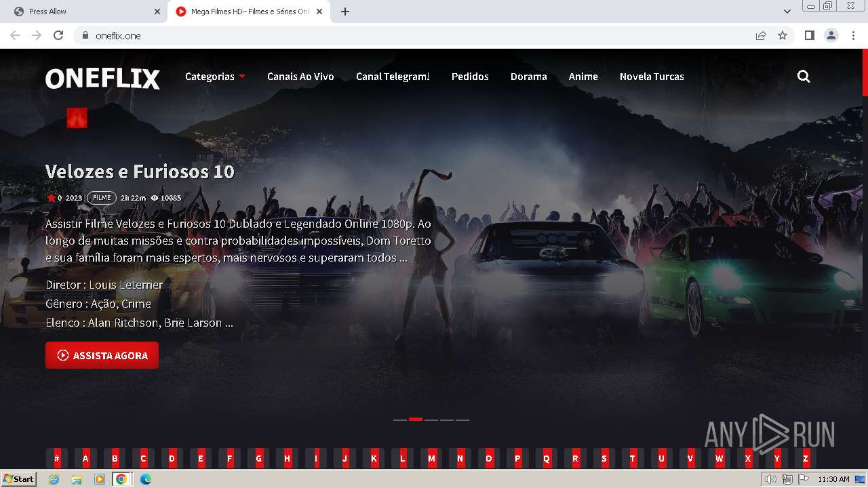This screenshot has width=868, height=488.
Task: Expand the Categorias dropdown menu
Action: [215, 77]
